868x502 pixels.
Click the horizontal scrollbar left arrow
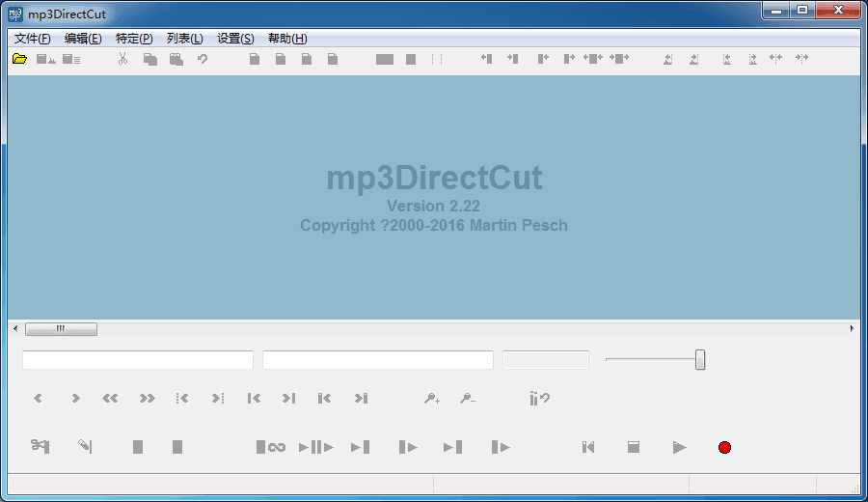point(15,328)
